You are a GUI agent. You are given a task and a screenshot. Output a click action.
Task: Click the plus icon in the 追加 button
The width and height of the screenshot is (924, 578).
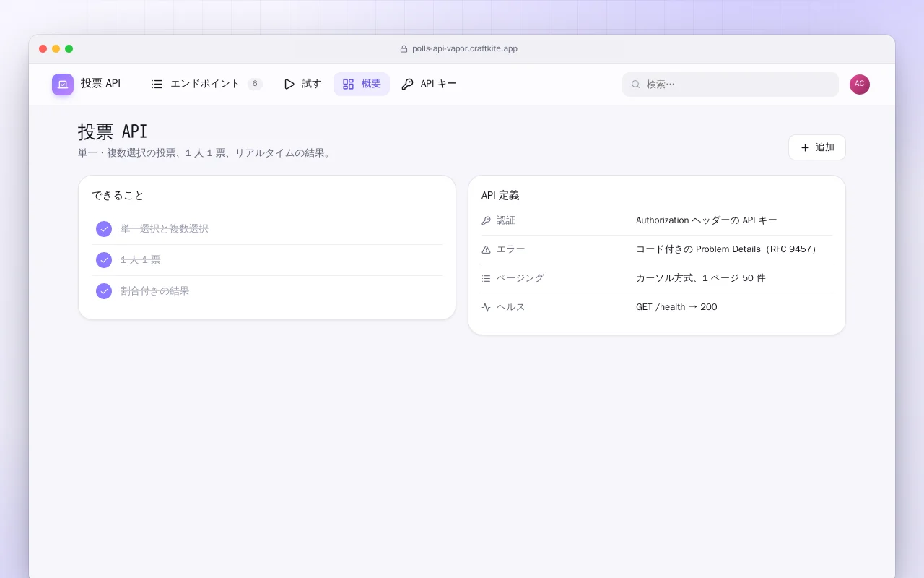[x=805, y=147]
